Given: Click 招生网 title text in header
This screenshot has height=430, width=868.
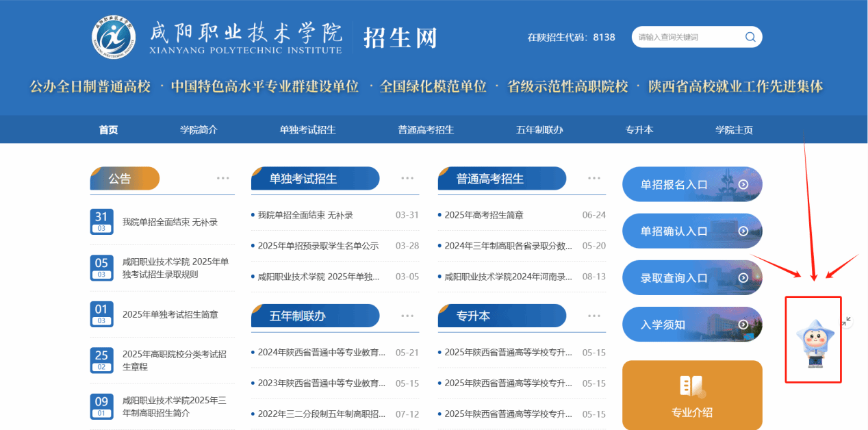Looking at the screenshot, I should (x=400, y=38).
